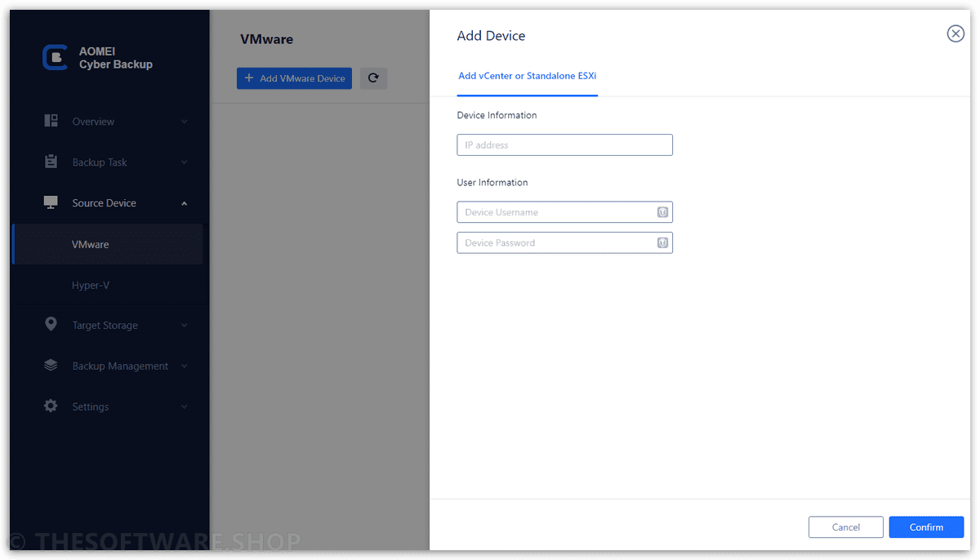The height and width of the screenshot is (560, 980).
Task: Collapse the Source Device menu chevron
Action: click(x=184, y=203)
